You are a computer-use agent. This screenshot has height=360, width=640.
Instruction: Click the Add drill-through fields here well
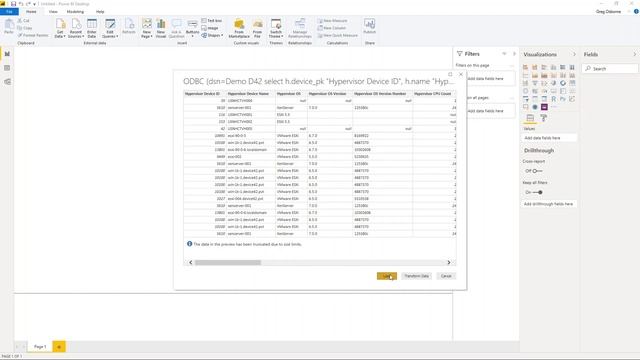(549, 204)
